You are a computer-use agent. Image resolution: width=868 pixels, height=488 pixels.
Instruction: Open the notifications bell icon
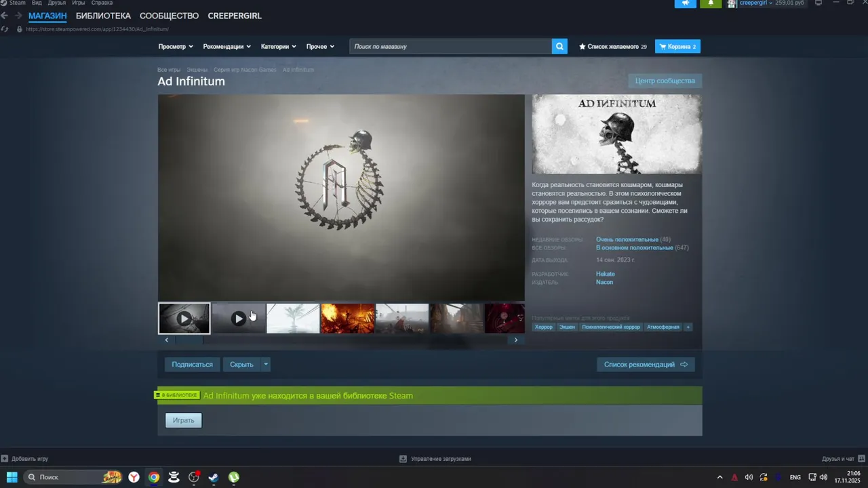click(711, 3)
